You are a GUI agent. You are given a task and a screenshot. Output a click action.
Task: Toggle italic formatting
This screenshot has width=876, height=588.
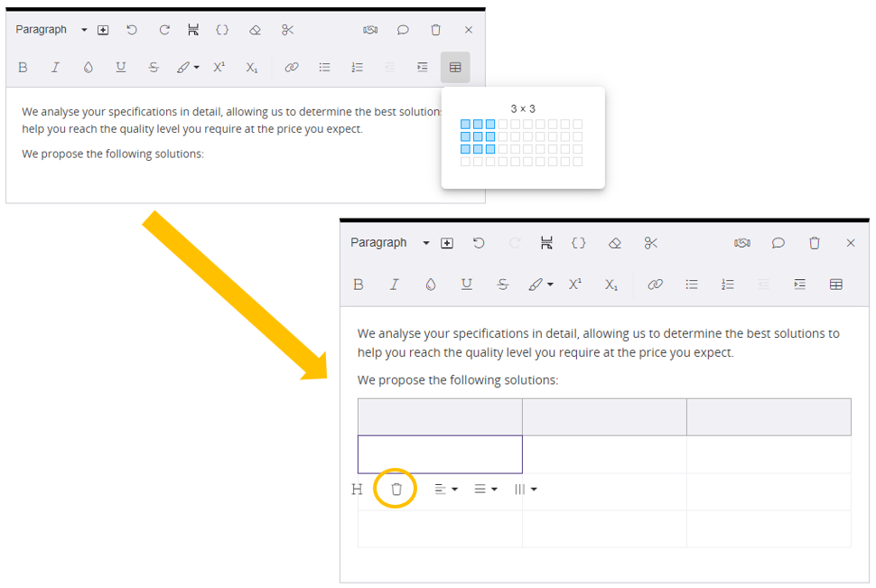click(x=55, y=67)
